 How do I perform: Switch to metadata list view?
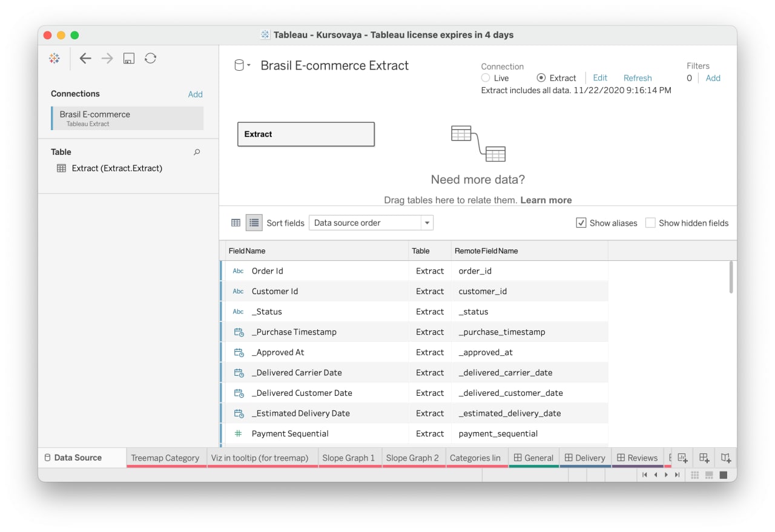coord(254,223)
